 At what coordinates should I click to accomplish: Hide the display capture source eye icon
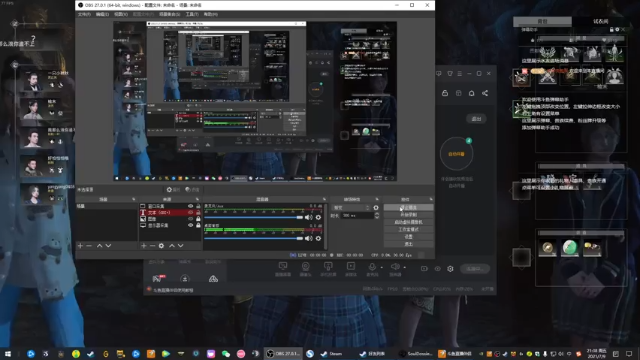(190, 225)
